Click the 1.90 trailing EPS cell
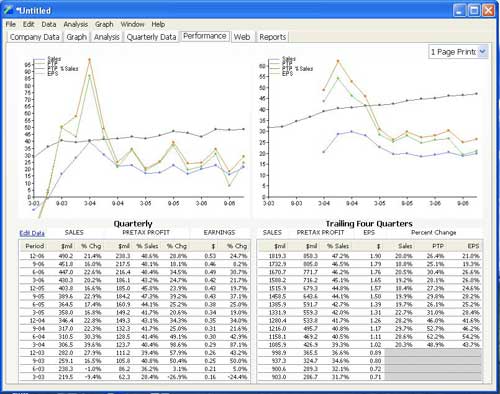The height and width of the screenshot is (394, 500). click(x=375, y=256)
